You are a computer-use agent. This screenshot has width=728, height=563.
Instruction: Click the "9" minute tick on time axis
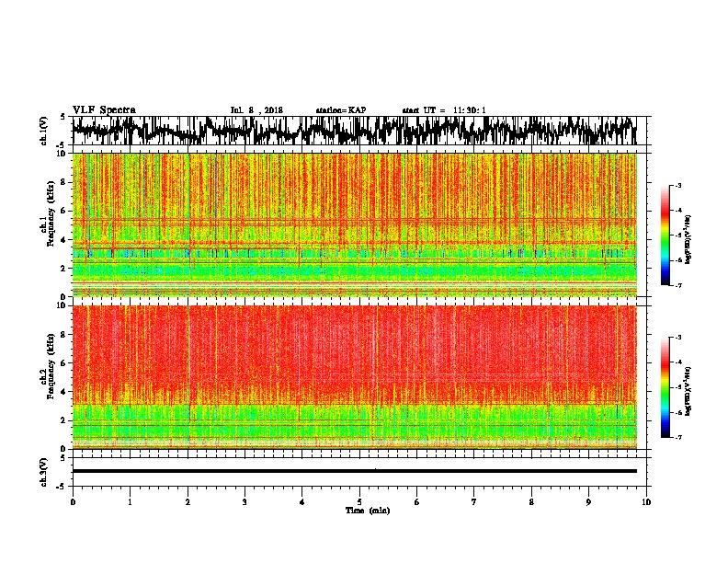tap(588, 502)
